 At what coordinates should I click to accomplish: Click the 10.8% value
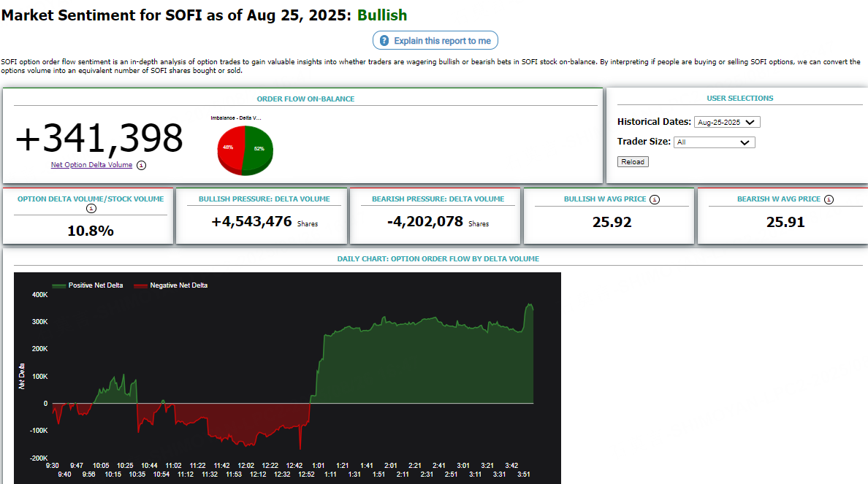[x=91, y=231]
